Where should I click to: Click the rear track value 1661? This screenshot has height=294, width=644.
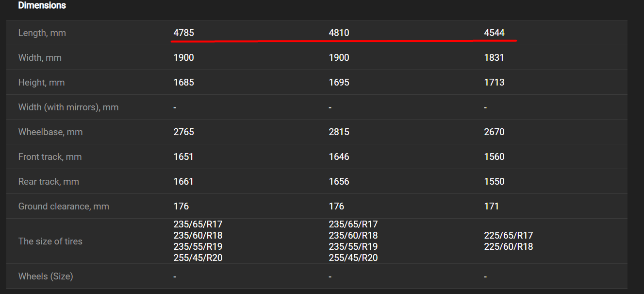pos(183,182)
